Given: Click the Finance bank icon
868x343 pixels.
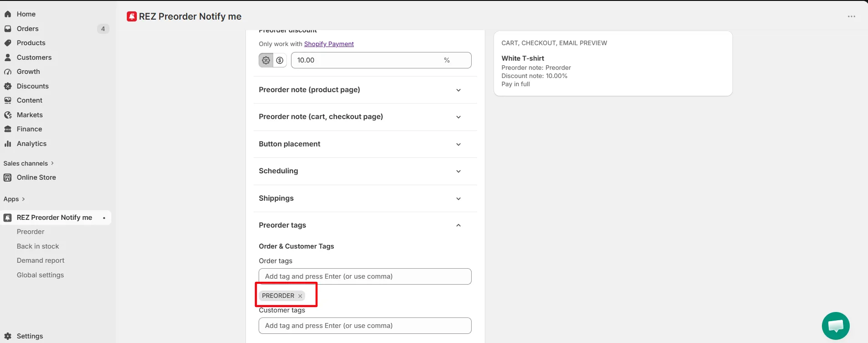Looking at the screenshot, I should pyautogui.click(x=8, y=129).
